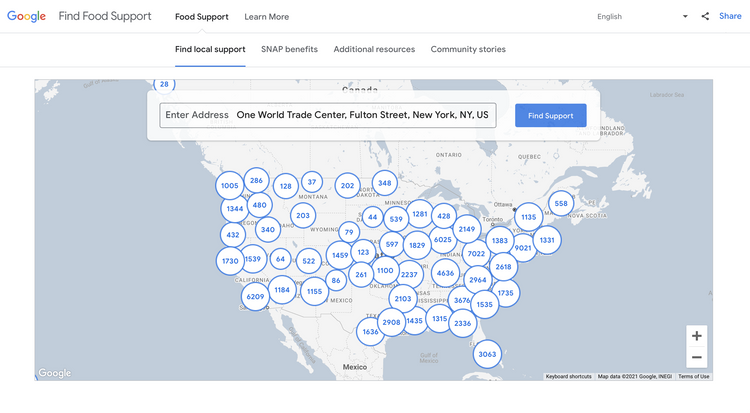Click the Google logo in header
The image size is (750, 413).
26,16
